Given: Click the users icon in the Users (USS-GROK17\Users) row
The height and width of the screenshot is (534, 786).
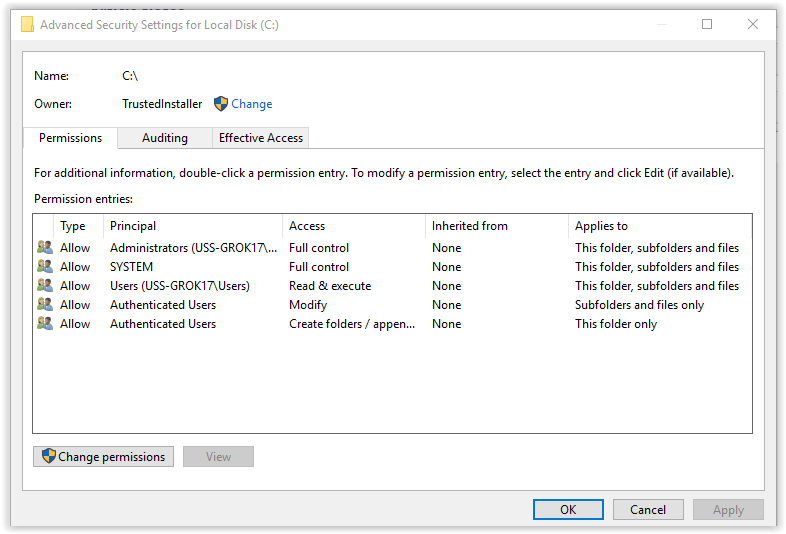Looking at the screenshot, I should click(45, 285).
